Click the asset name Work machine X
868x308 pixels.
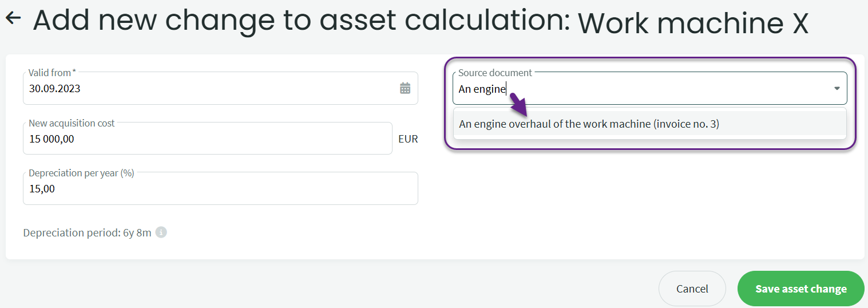pos(693,23)
